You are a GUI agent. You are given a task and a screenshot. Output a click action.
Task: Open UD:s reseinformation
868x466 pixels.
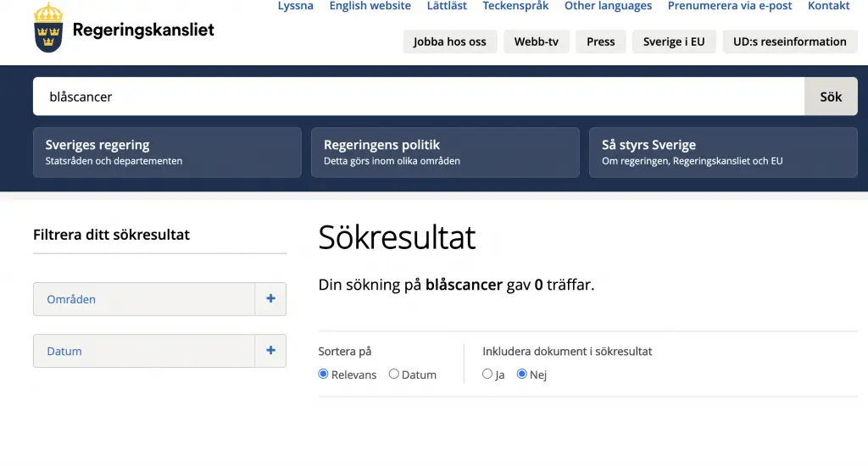[x=789, y=42]
